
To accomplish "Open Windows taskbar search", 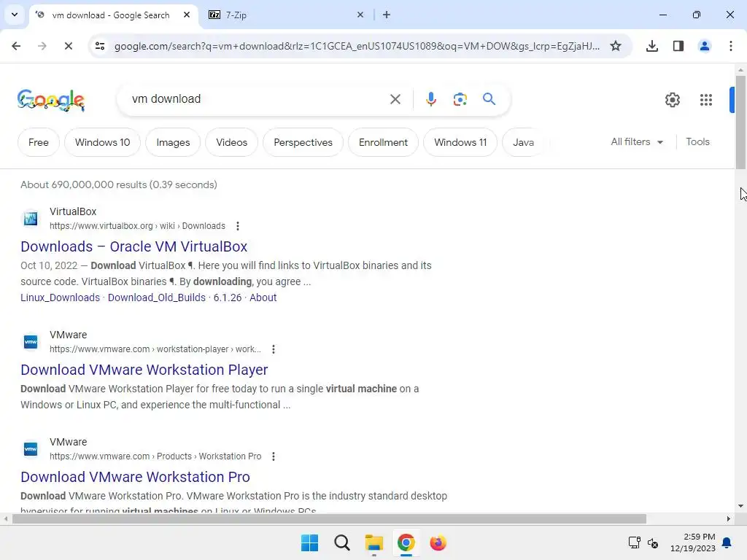I will tap(342, 542).
